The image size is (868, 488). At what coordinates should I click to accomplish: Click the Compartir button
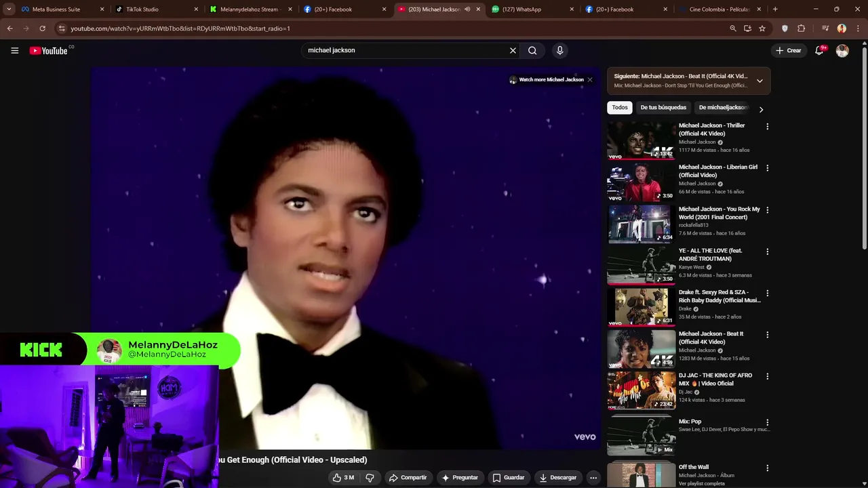[408, 478]
